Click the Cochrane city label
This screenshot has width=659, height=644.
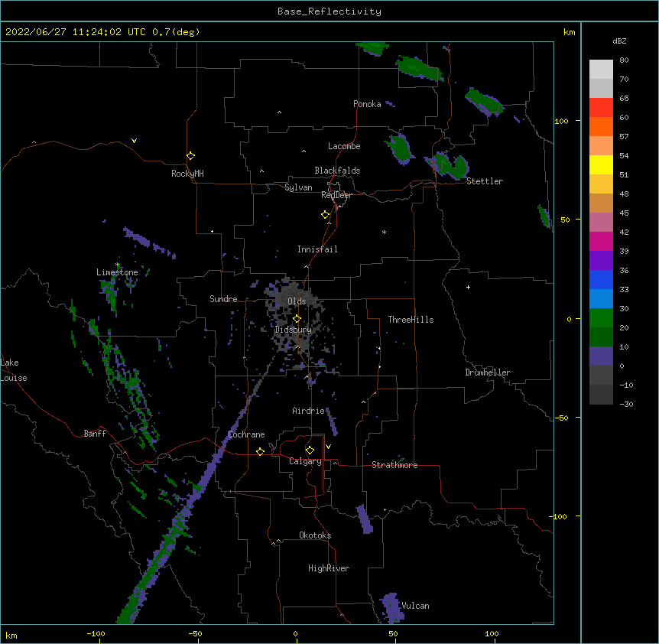(246, 434)
